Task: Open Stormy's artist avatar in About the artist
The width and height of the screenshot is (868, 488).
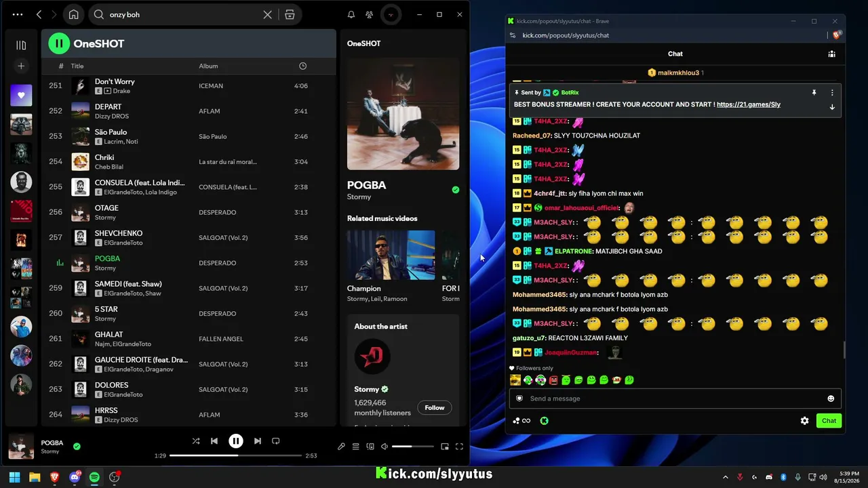Action: coord(372,356)
